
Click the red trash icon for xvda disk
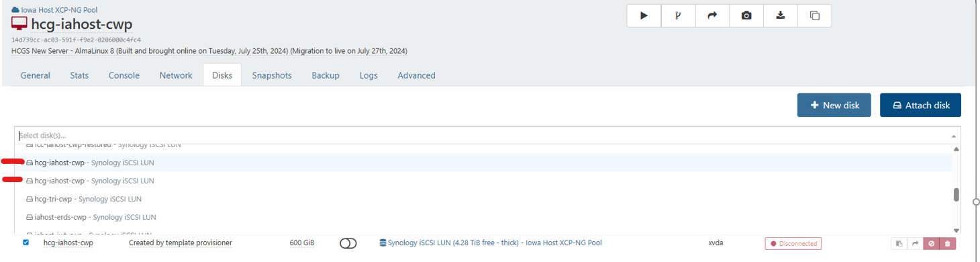pos(947,243)
